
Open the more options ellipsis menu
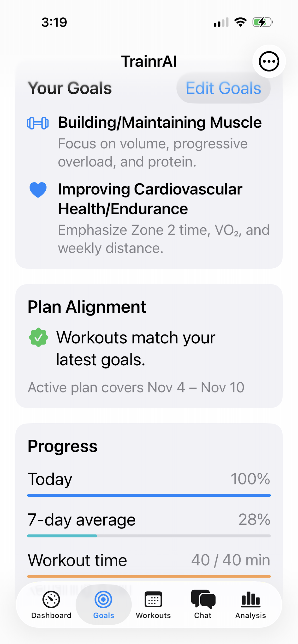coord(269,61)
